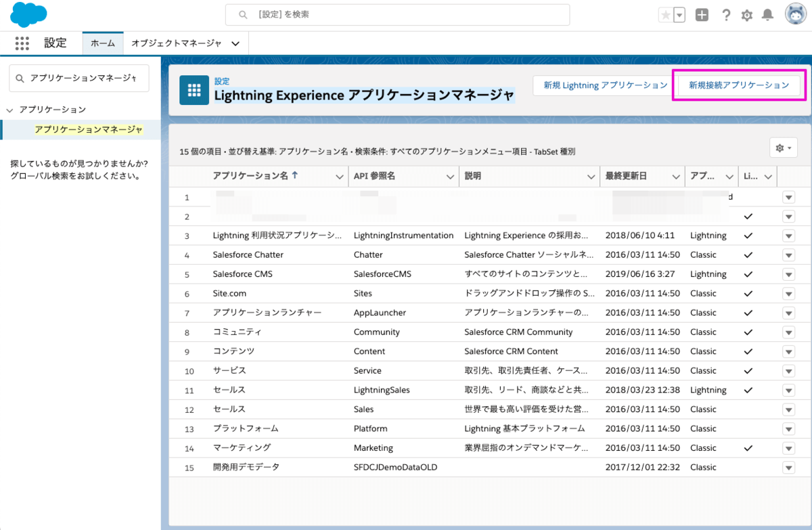Click the setup gear icon in header
The height and width of the screenshot is (530, 812).
[x=747, y=15]
